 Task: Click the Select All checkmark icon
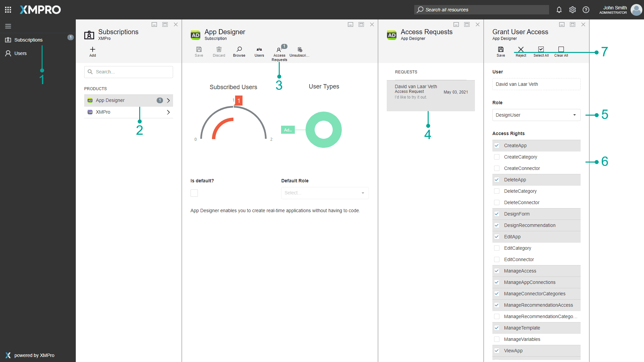pyautogui.click(x=541, y=50)
